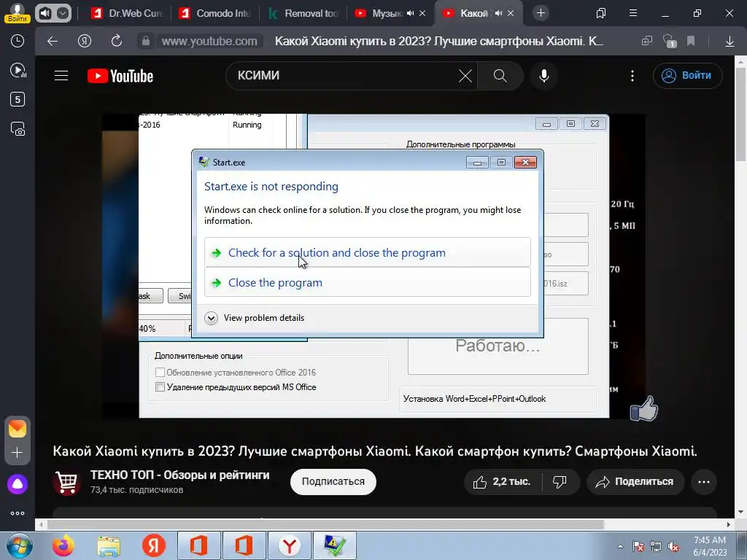Open the browser hamburger settings menu
This screenshot has height=560, width=747.
pyautogui.click(x=633, y=13)
